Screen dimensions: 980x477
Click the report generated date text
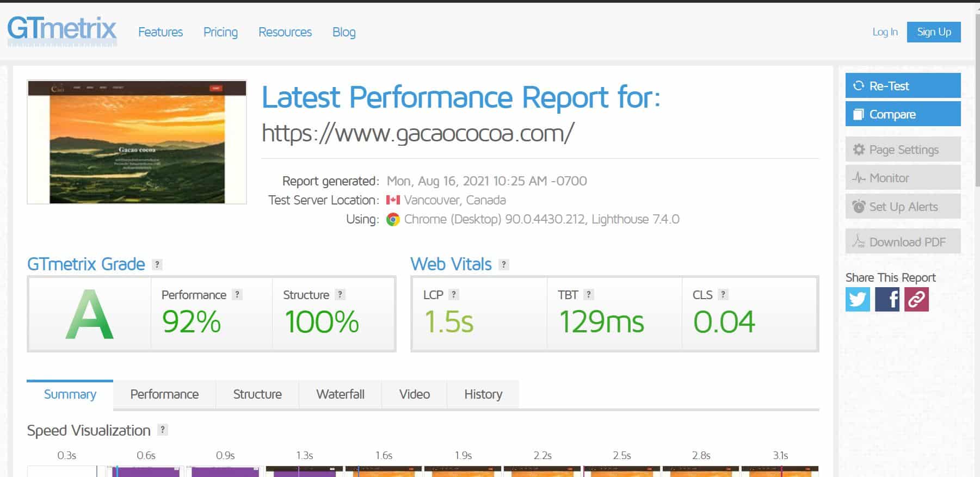(x=486, y=181)
